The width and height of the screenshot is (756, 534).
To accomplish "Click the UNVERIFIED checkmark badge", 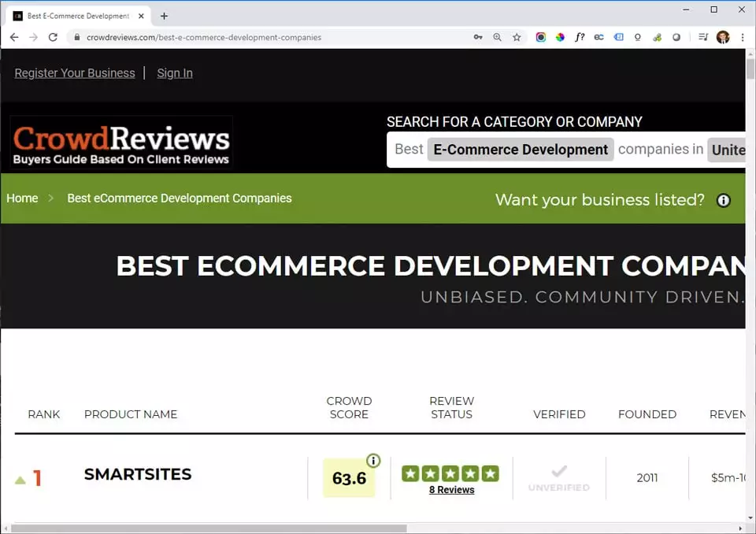I will click(559, 477).
